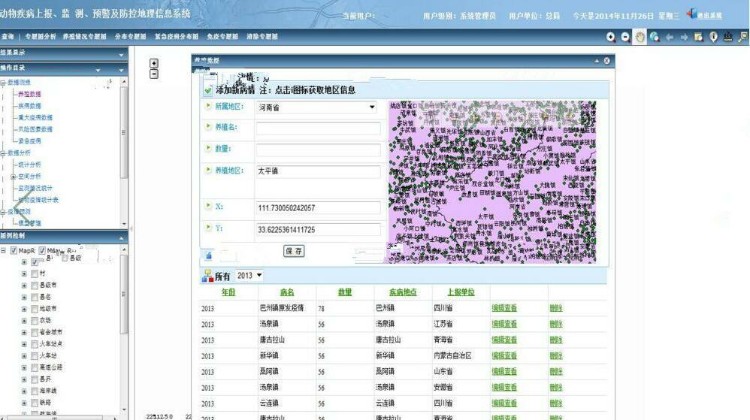Collapse the 图例控制 panel arrow

point(121,237)
